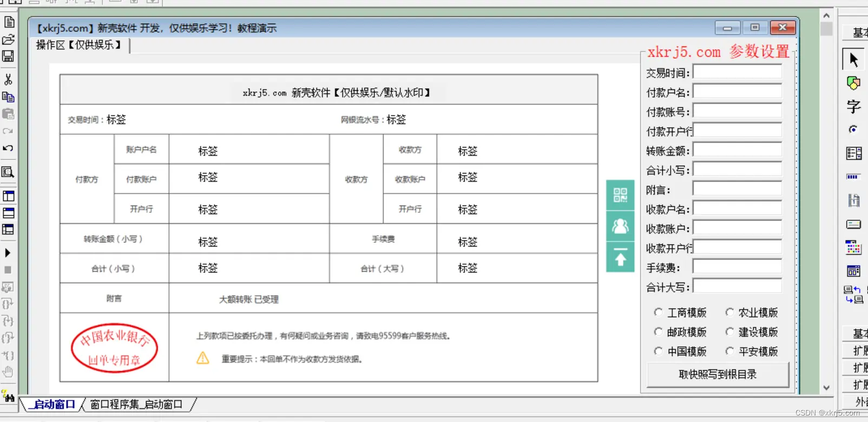Click the hand pan icon in left toolbar
This screenshot has height=422, width=868.
(x=8, y=372)
